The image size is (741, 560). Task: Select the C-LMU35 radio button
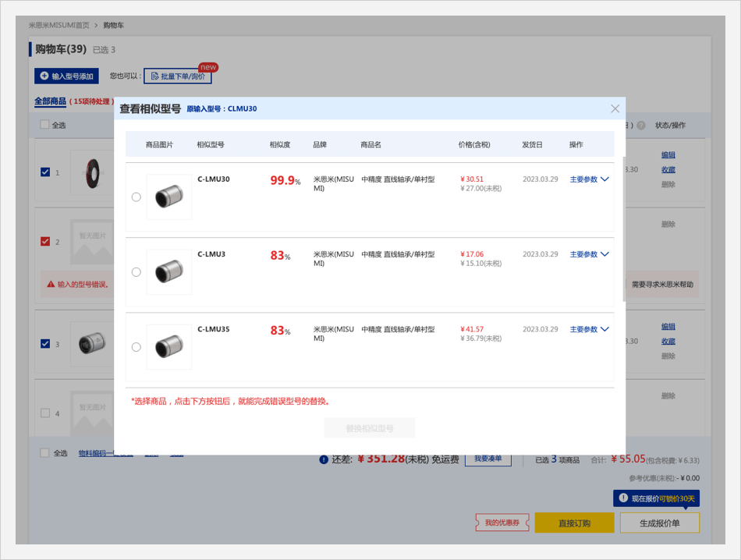coord(136,347)
